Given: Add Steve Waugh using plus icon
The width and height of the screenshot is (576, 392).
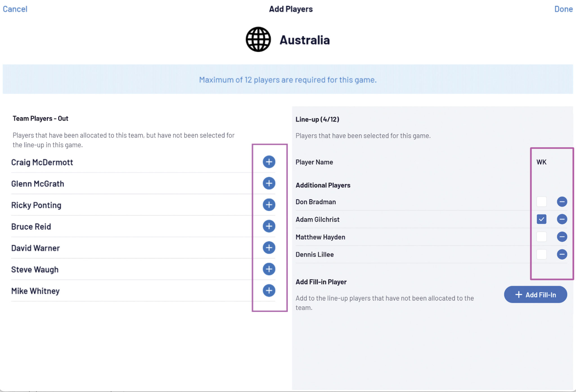Looking at the screenshot, I should (x=269, y=269).
